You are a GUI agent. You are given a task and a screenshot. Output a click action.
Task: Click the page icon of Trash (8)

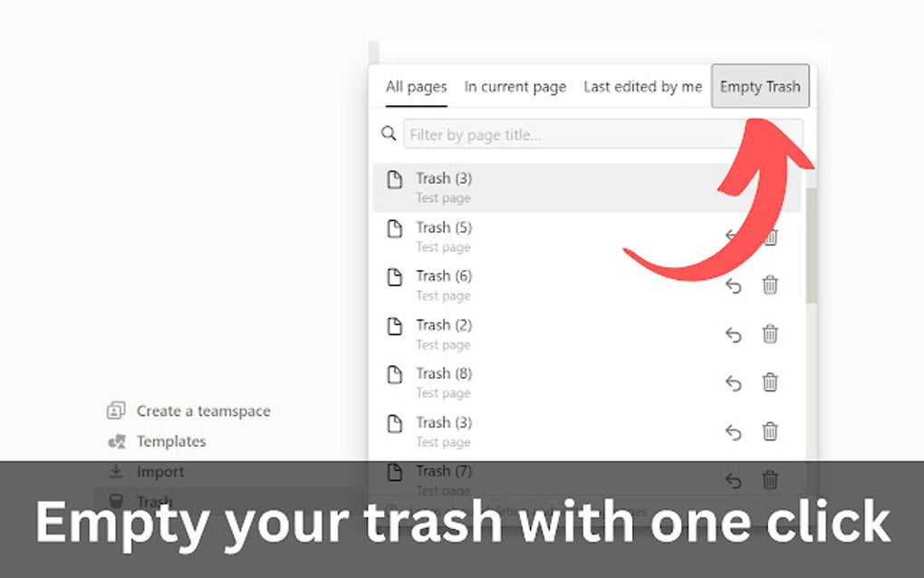click(395, 374)
